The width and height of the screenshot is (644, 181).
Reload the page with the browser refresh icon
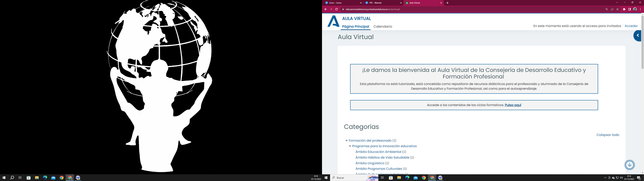[336, 9]
